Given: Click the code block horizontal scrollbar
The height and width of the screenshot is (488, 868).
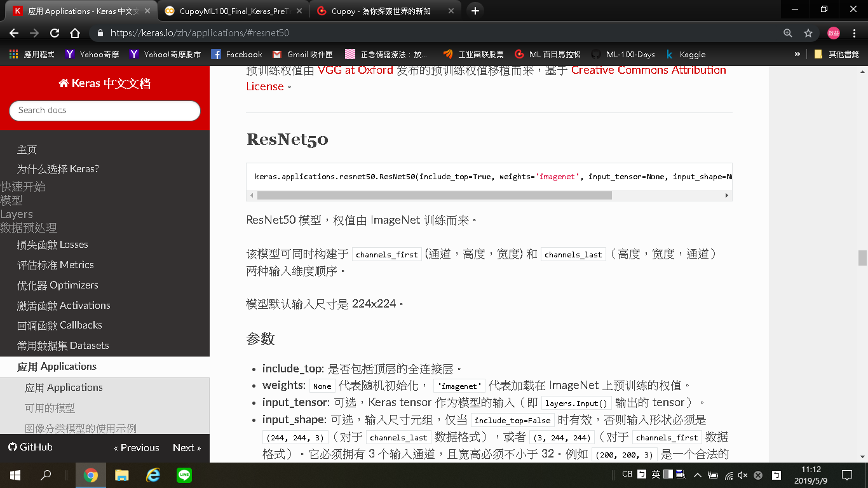Looking at the screenshot, I should [434, 196].
